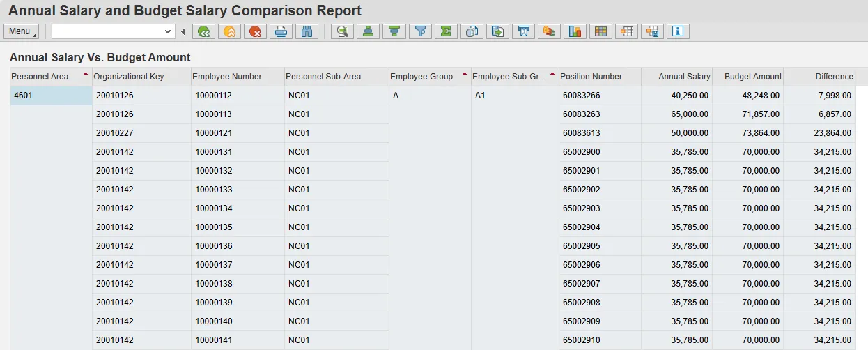868x350 pixels.
Task: Sort the list in descending order
Action: tap(394, 31)
